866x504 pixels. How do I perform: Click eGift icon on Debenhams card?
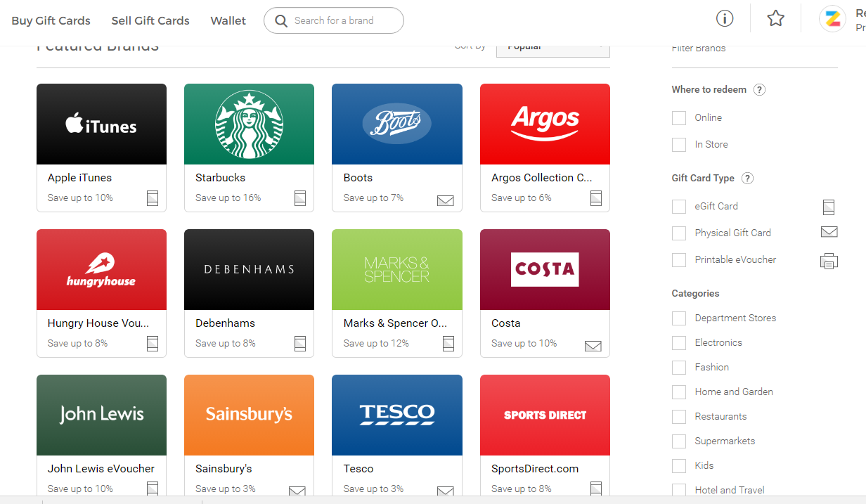click(x=300, y=344)
